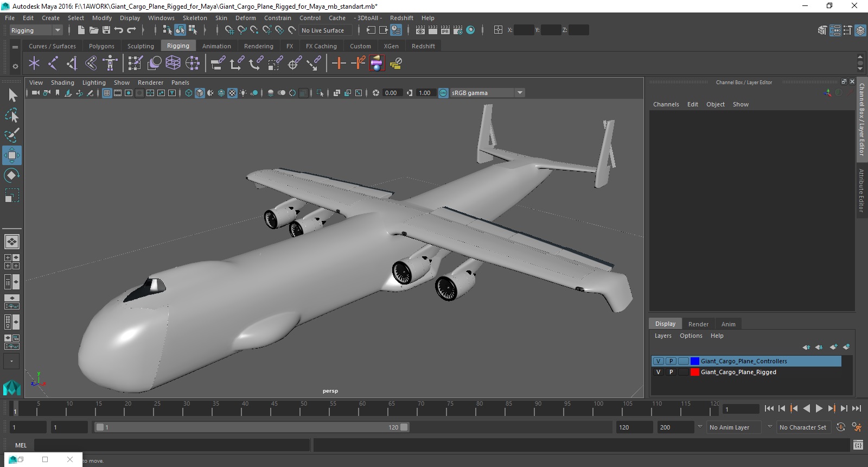This screenshot has width=868, height=467.
Task: Open the Constrain menu
Action: 277,18
